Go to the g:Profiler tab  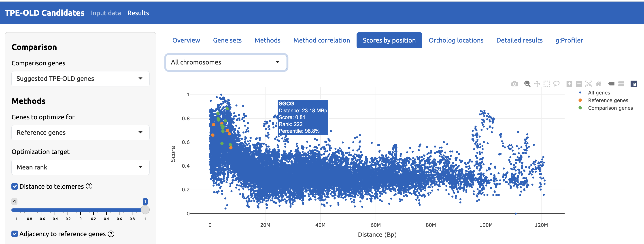[569, 40]
